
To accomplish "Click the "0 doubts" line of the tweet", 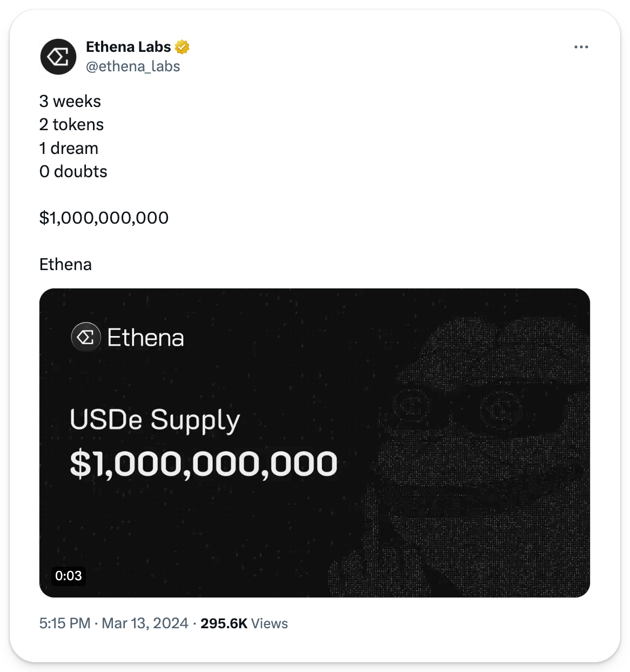I will 73,172.
